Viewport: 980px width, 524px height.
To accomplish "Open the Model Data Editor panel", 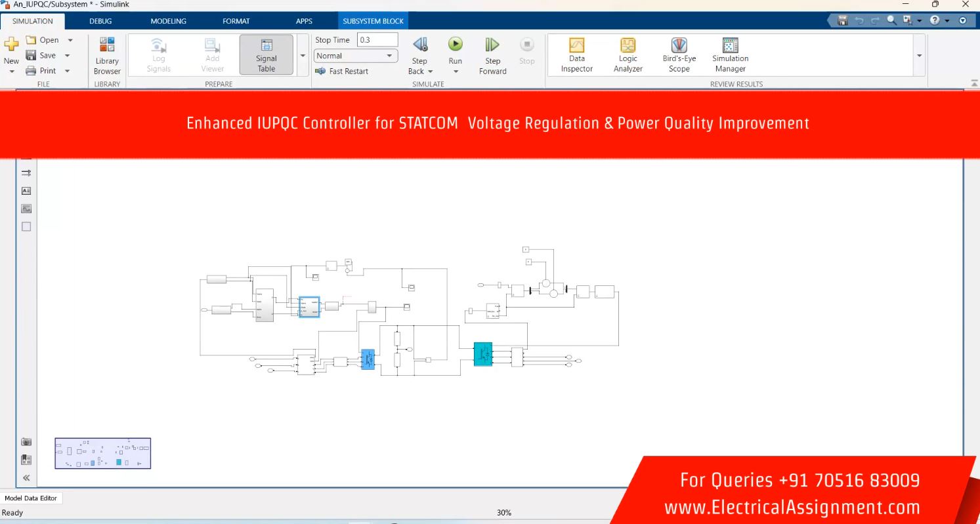I will point(31,498).
